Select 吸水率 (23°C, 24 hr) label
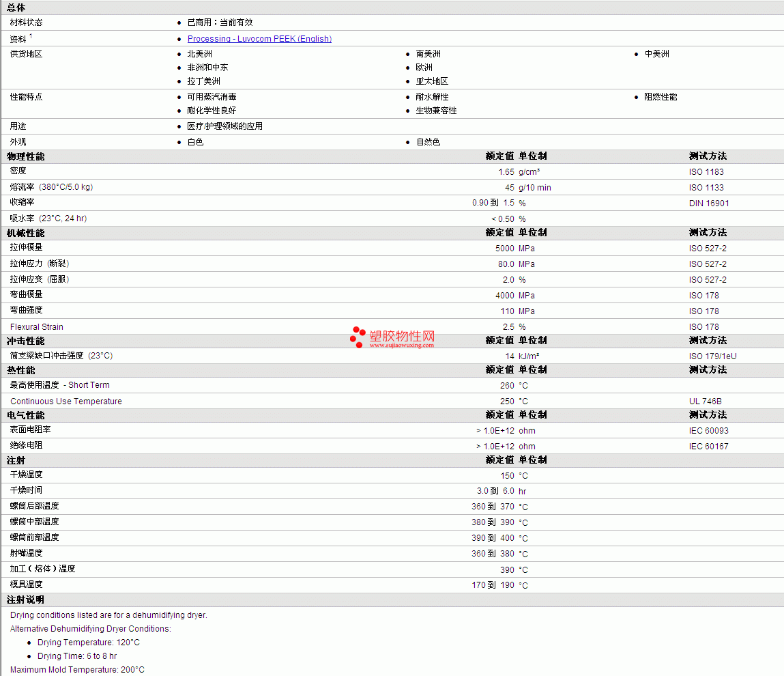 click(x=48, y=218)
